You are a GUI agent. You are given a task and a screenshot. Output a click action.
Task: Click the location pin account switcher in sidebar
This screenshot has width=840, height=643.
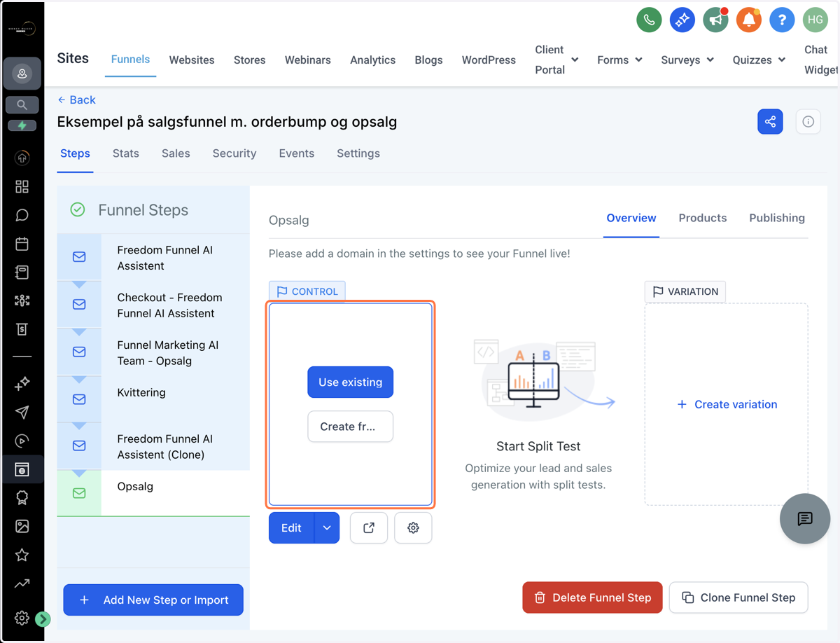pos(22,74)
